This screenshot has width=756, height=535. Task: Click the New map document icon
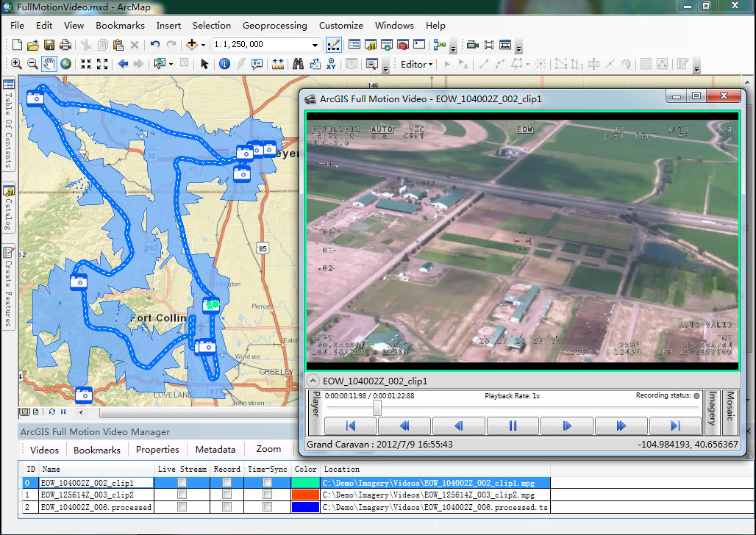pos(17,45)
